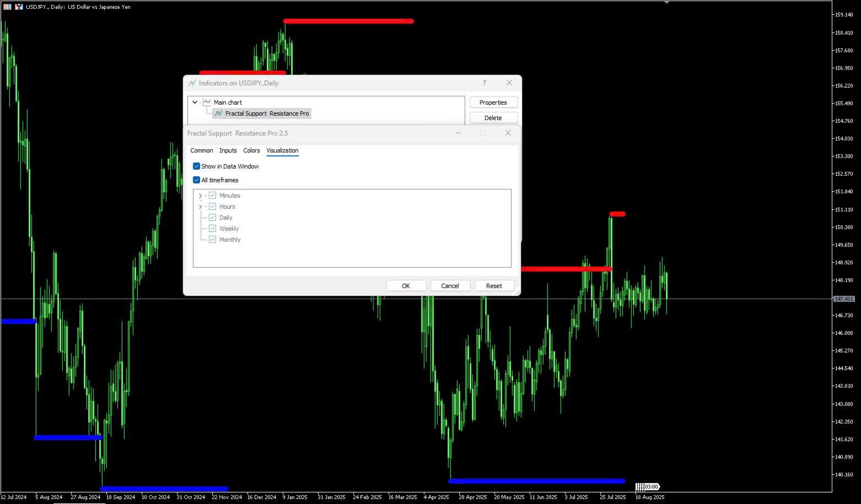
Task: Switch to the Inputs tab
Action: pos(228,150)
